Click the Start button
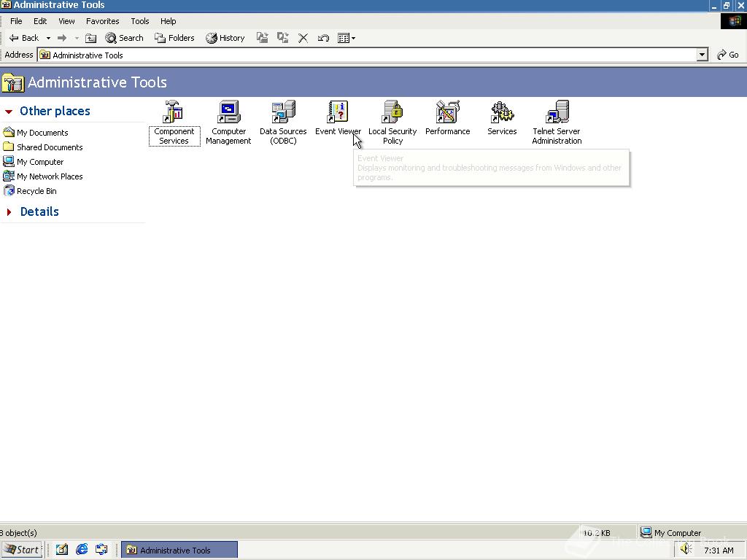Image resolution: width=747 pixels, height=560 pixels. (21, 550)
